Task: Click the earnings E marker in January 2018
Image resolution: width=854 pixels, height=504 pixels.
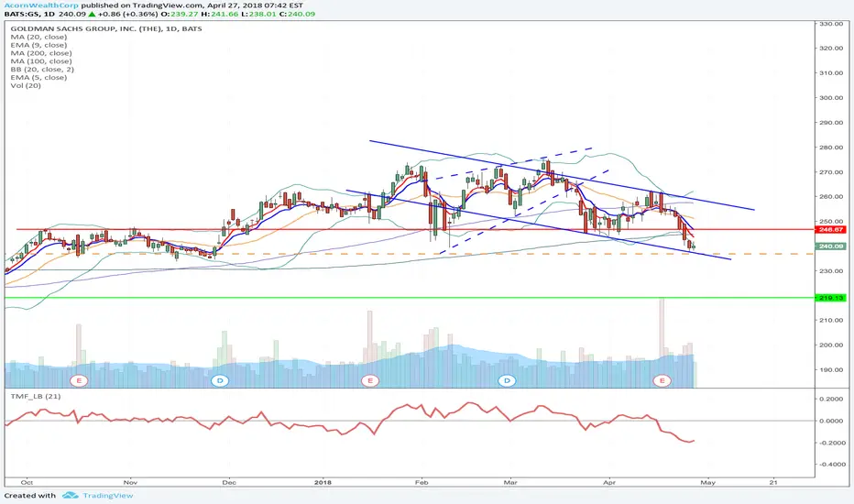Action: (x=370, y=380)
